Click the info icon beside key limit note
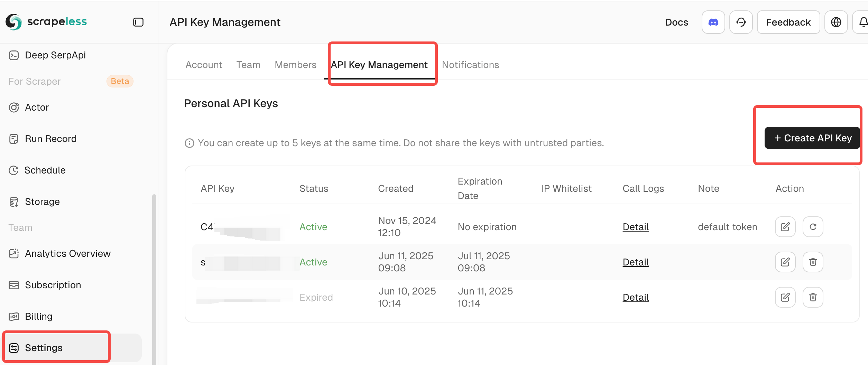868x365 pixels. 189,143
